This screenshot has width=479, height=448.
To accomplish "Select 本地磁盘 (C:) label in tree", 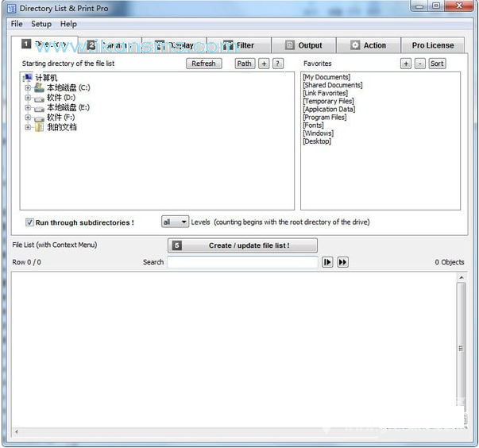I will click(x=68, y=87).
